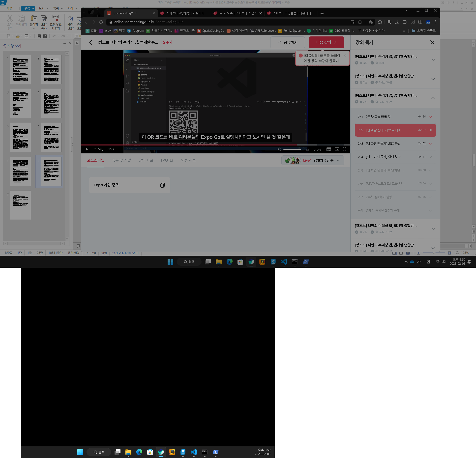This screenshot has width=476, height=458.
Task: Open the music playlist icon in browser toolbar
Action: click(389, 22)
